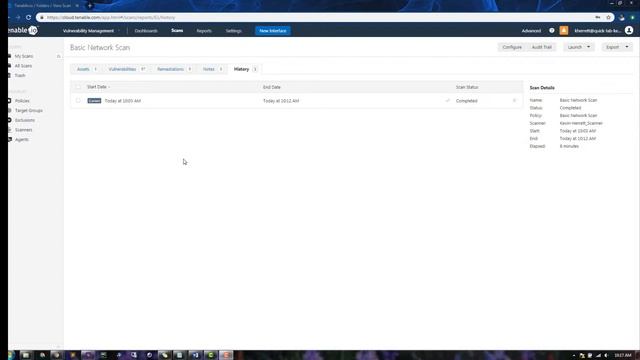
Task: Reload the page with browser refresh icon
Action: (x=29, y=18)
